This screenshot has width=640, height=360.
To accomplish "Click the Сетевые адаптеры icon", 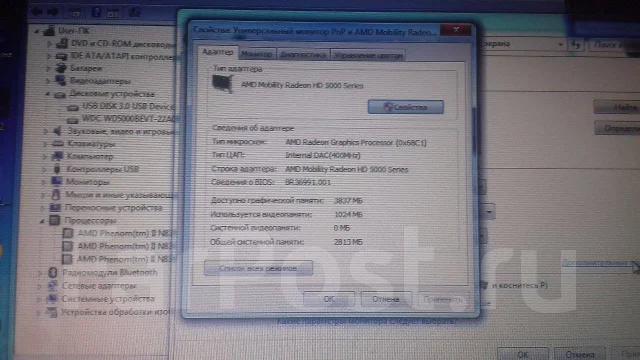I will 52,286.
